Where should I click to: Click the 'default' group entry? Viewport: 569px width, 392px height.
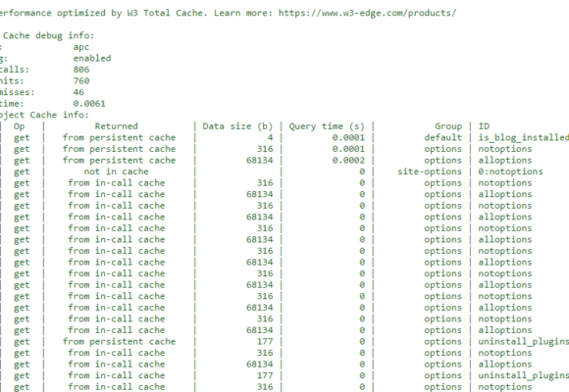pos(442,138)
